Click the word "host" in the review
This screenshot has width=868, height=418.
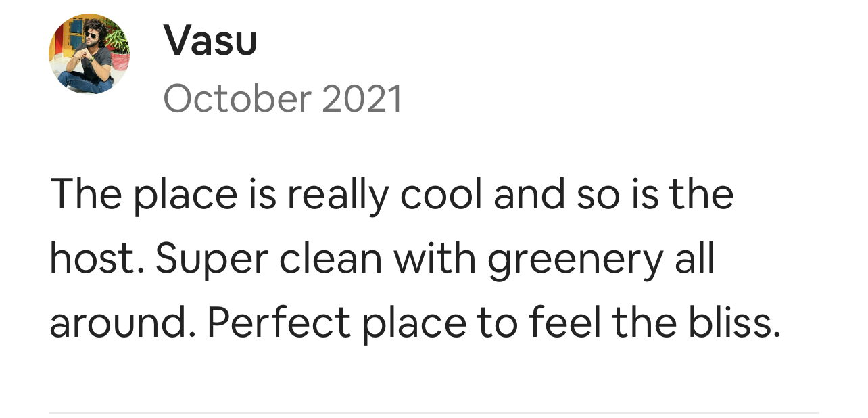[x=96, y=258]
